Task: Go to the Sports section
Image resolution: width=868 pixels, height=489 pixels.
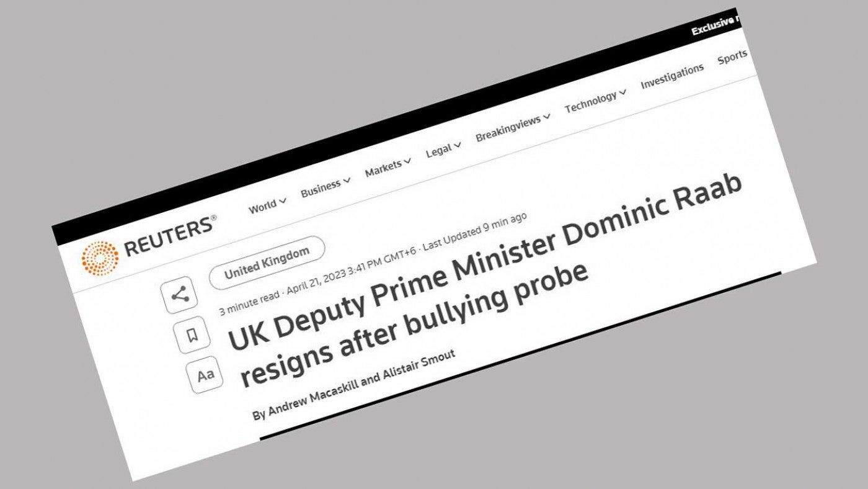Action: (x=732, y=57)
